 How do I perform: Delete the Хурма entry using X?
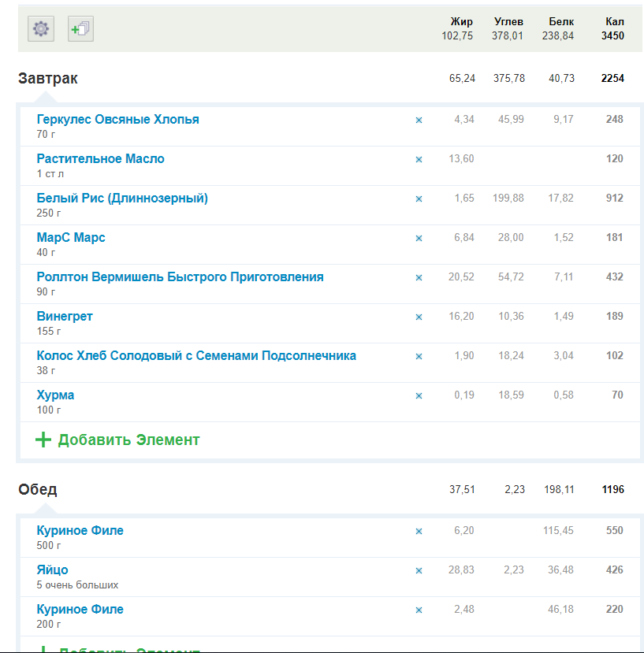tap(419, 396)
